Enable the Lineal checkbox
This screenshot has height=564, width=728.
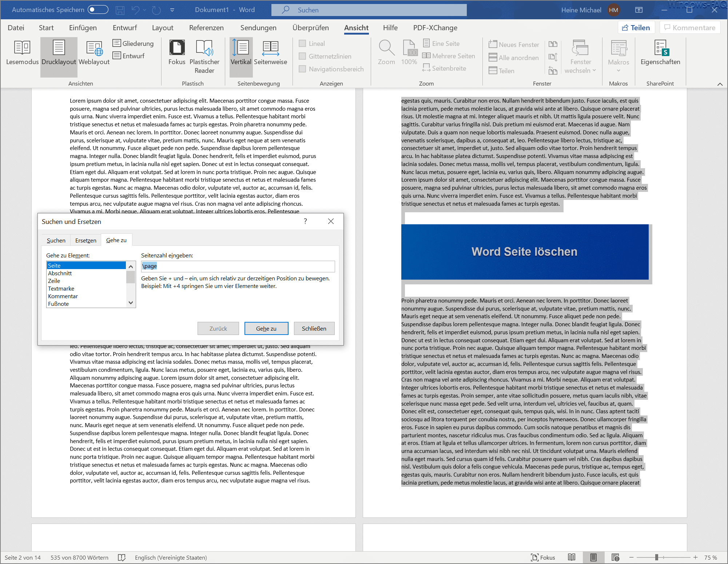[302, 44]
